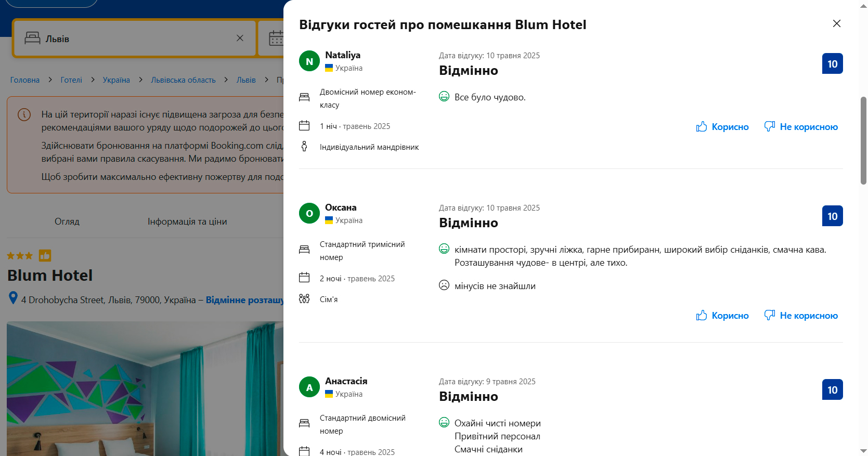
Task: Mark Nataliya's review as Не корисною
Action: point(801,127)
